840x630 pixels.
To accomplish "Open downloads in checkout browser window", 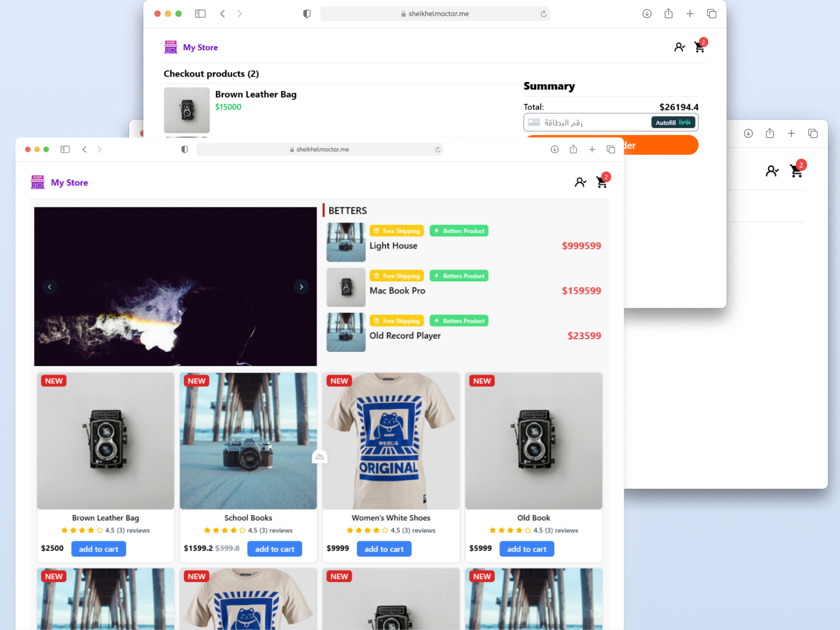I will point(647,14).
